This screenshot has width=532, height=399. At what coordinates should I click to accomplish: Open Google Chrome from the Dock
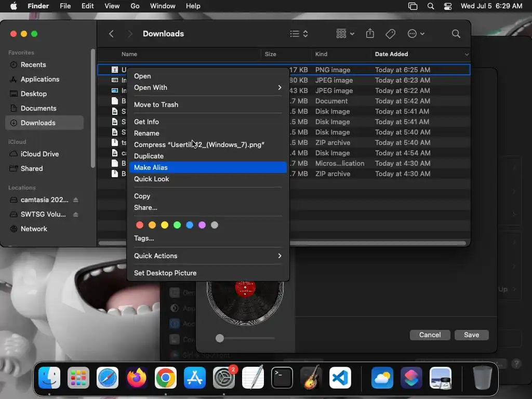tap(166, 378)
